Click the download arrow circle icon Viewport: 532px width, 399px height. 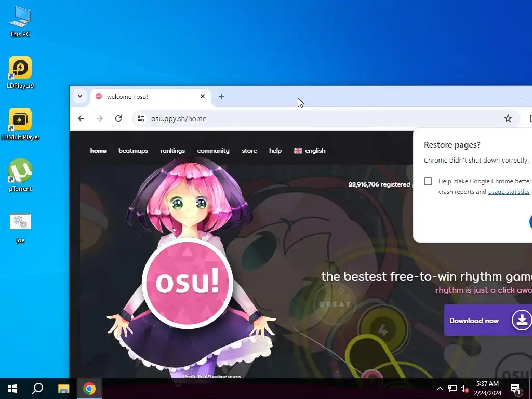pos(522,320)
